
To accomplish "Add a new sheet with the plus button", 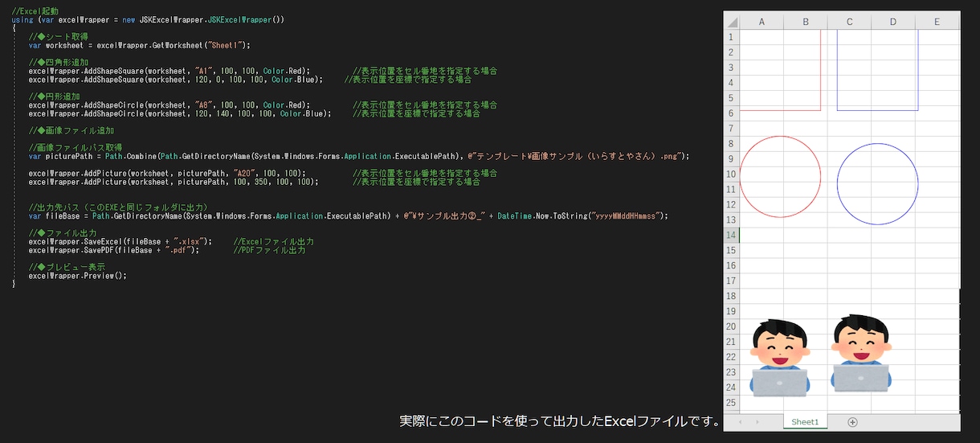I will (x=853, y=422).
